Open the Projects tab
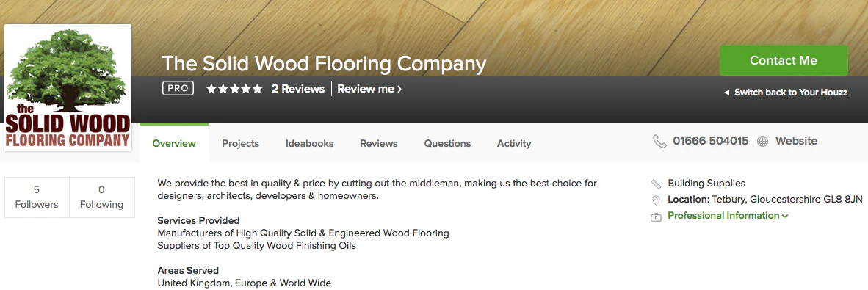868x290 pixels. [240, 143]
